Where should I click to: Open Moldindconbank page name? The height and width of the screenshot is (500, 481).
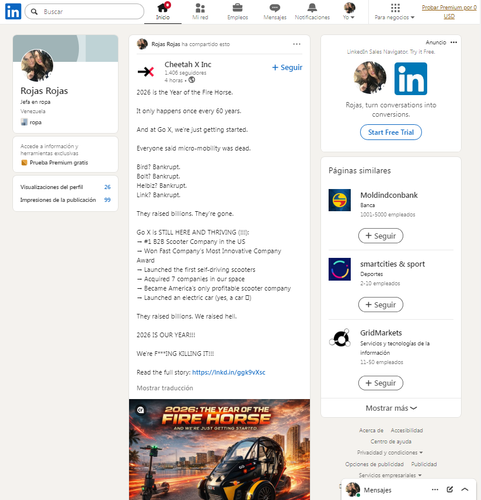[x=389, y=195]
